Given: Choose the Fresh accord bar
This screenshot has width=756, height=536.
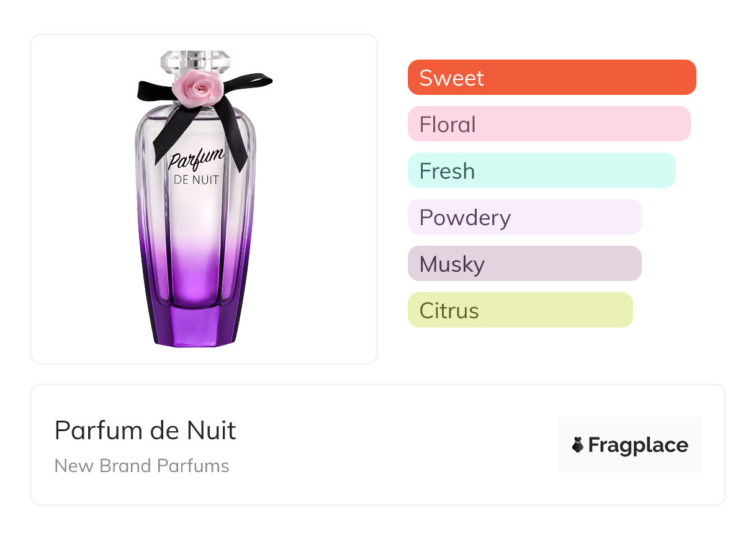Looking at the screenshot, I should pyautogui.click(x=541, y=171).
